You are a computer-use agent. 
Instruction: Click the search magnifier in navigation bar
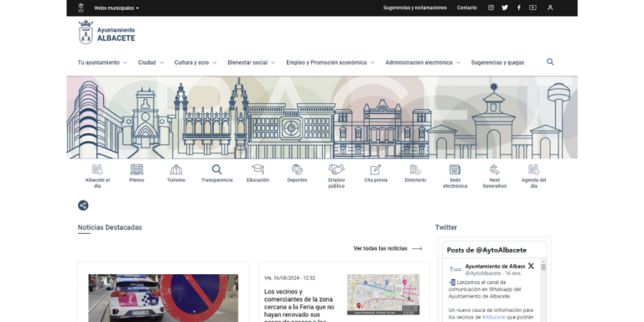coord(550,62)
